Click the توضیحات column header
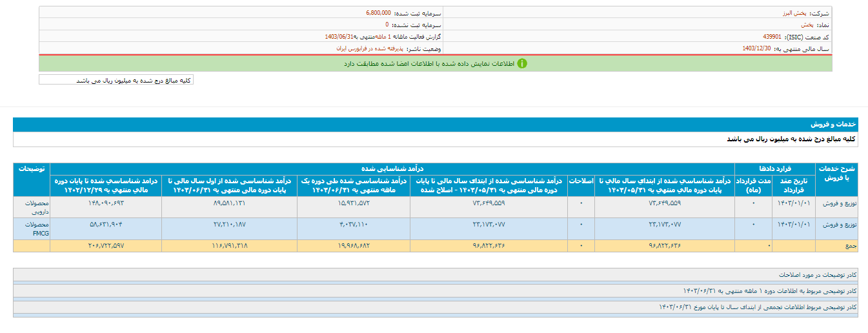 (x=32, y=168)
